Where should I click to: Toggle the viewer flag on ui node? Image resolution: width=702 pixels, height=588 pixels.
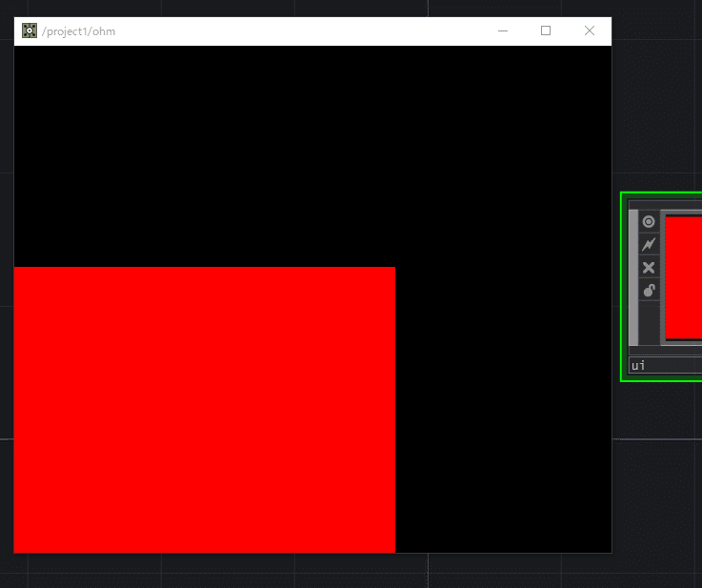pos(649,222)
